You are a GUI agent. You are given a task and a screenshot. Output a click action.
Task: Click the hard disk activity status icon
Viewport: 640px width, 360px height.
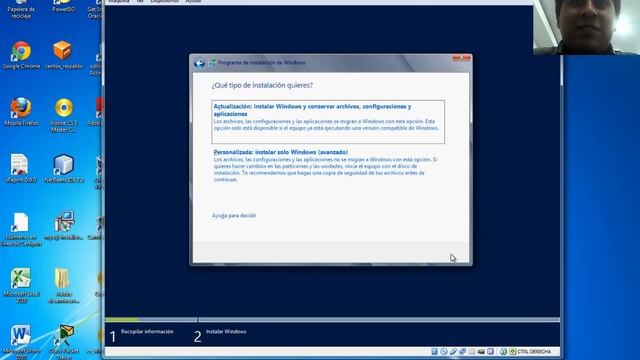click(434, 351)
